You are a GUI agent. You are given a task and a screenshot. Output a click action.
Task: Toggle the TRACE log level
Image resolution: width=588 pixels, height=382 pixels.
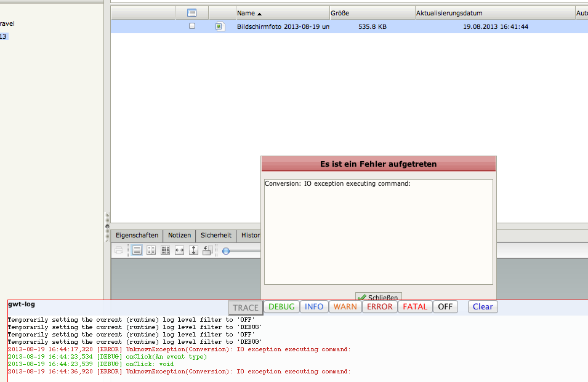(x=246, y=308)
